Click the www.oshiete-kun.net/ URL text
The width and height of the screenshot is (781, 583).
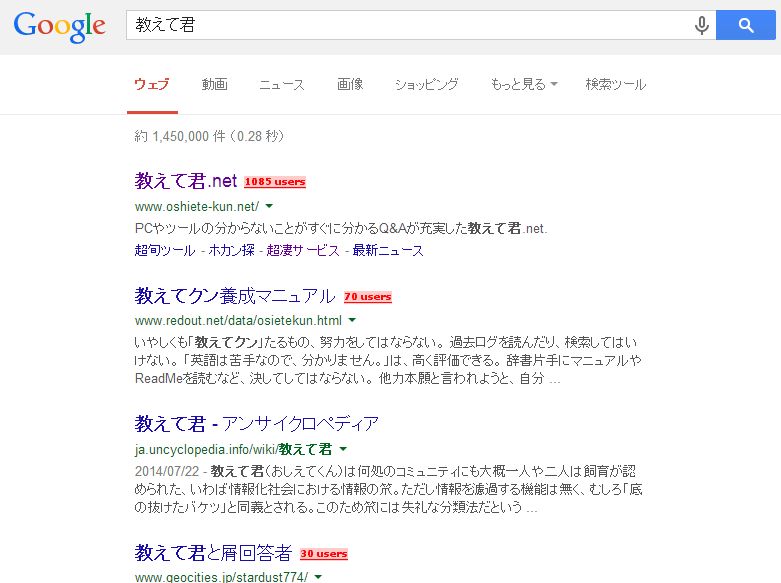pos(197,206)
